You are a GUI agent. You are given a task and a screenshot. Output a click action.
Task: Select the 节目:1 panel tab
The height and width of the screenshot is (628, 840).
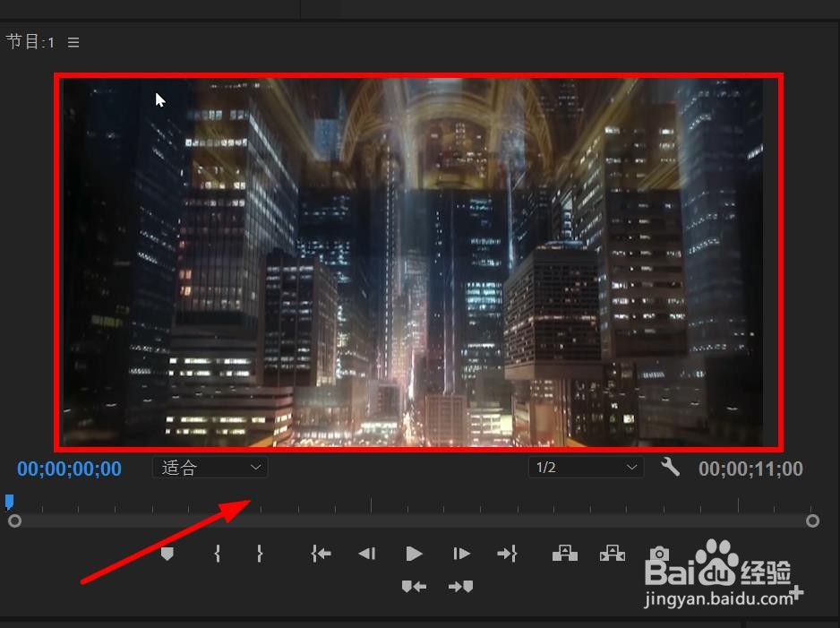click(x=30, y=42)
